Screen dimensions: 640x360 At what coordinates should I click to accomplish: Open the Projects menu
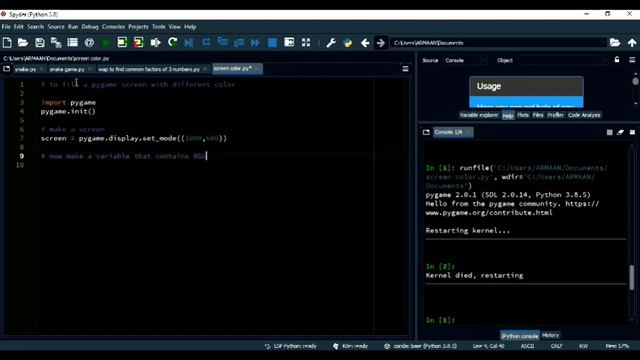138,27
